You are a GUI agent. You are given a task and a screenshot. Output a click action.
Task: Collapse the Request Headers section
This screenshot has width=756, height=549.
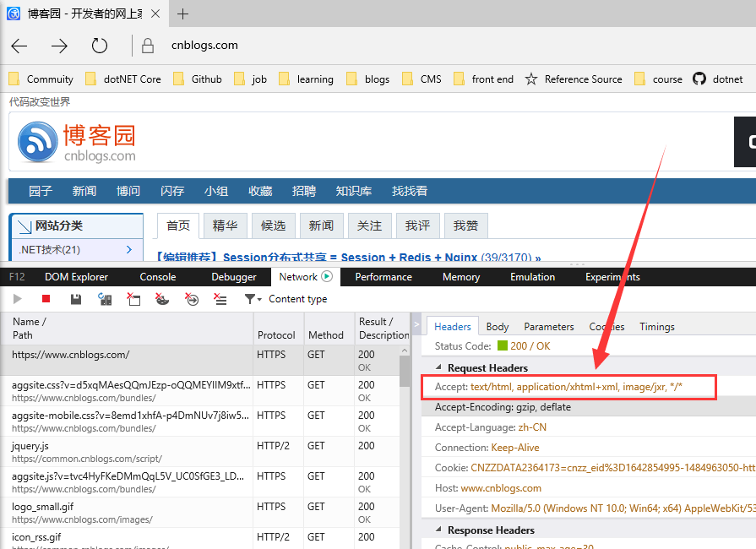click(438, 367)
